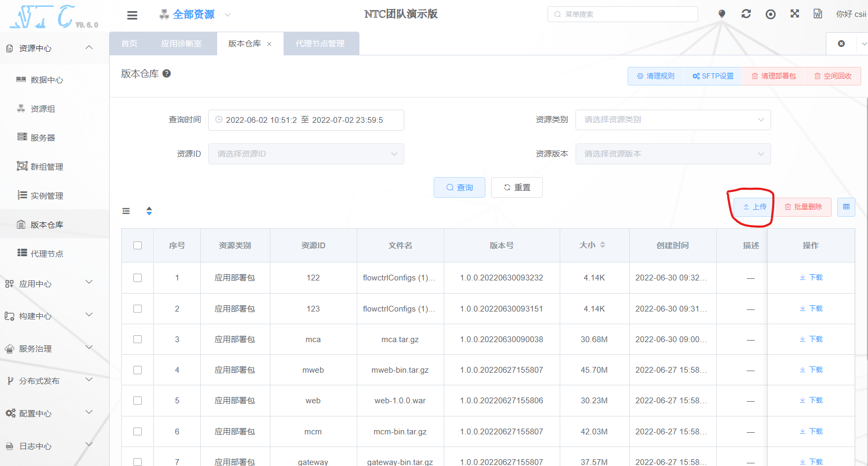The image size is (868, 466).
Task: Check the checkbox for the mca row
Action: [138, 339]
